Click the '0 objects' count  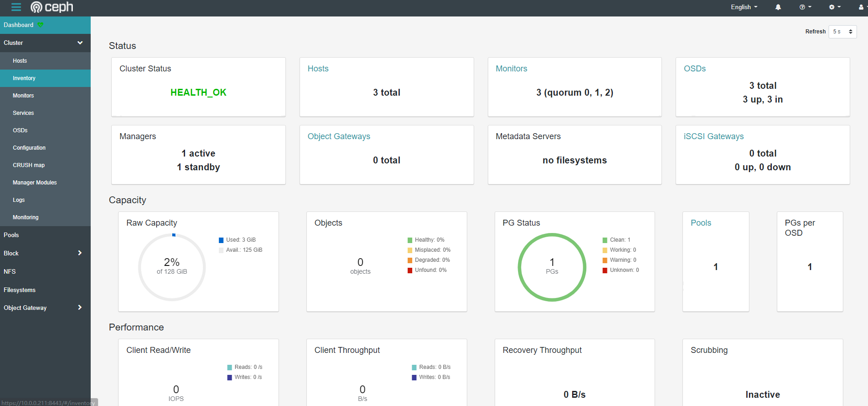pos(360,266)
